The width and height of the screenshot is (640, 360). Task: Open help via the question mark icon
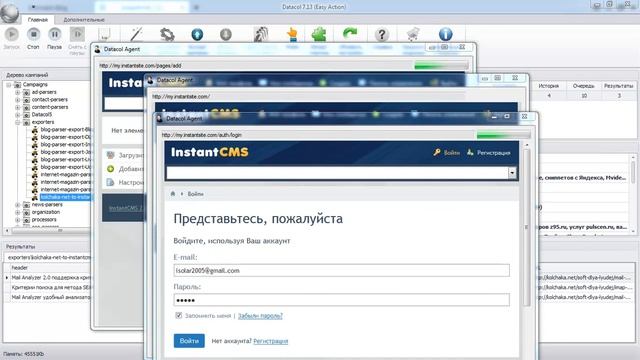click(382, 35)
